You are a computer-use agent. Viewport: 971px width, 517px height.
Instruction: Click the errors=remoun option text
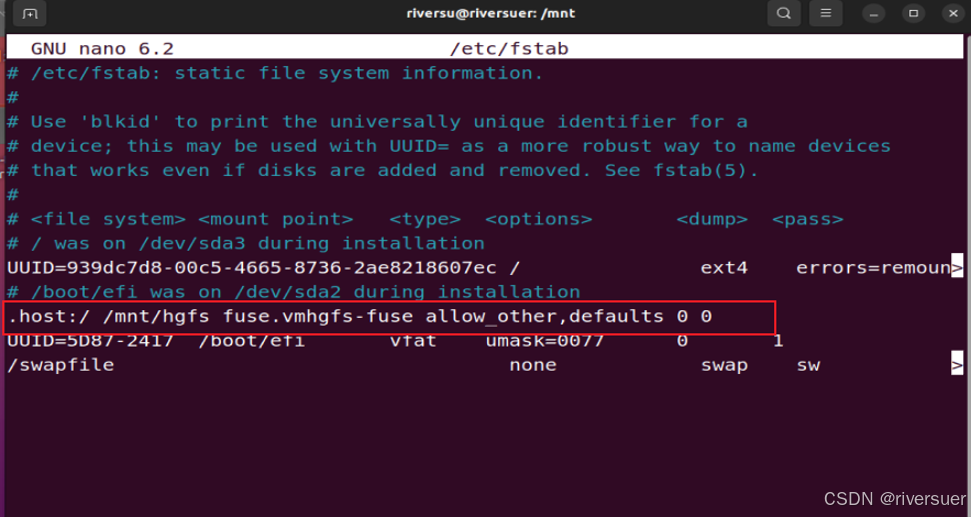871,268
